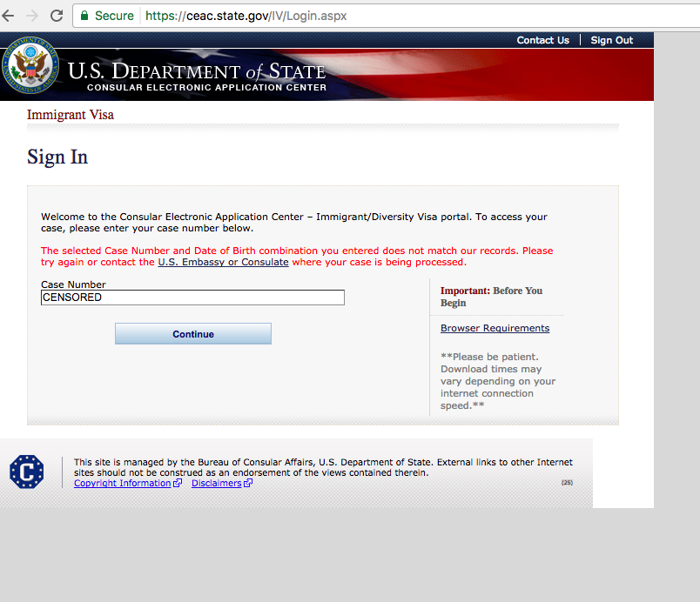Click external-link icon beside Copyright Information
This screenshot has width=700, height=602.
tap(178, 483)
